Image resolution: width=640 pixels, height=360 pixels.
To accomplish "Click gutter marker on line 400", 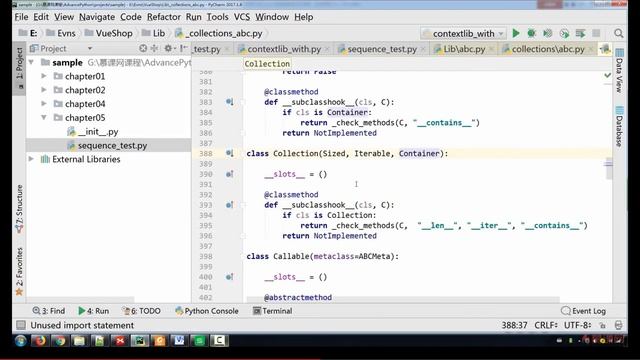I will pyautogui.click(x=230, y=277).
